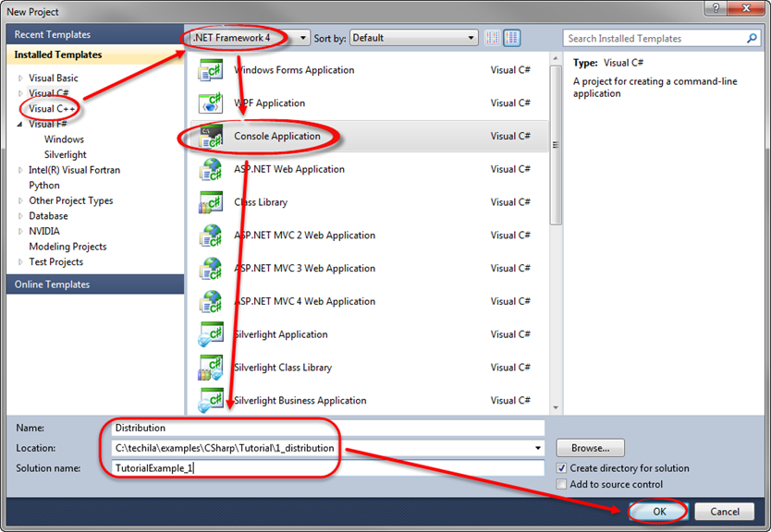Click the search magnifier icon
The image size is (771, 532).
tap(753, 39)
